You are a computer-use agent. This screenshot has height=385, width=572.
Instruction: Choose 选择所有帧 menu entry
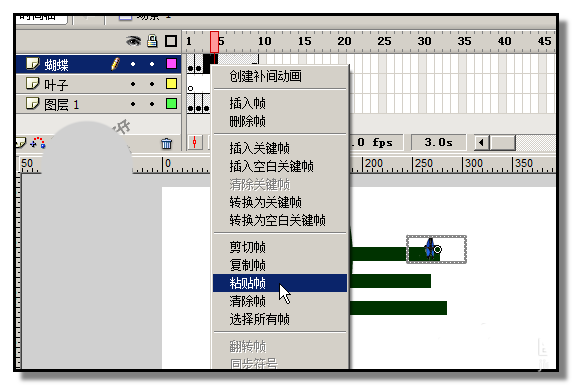coord(259,319)
